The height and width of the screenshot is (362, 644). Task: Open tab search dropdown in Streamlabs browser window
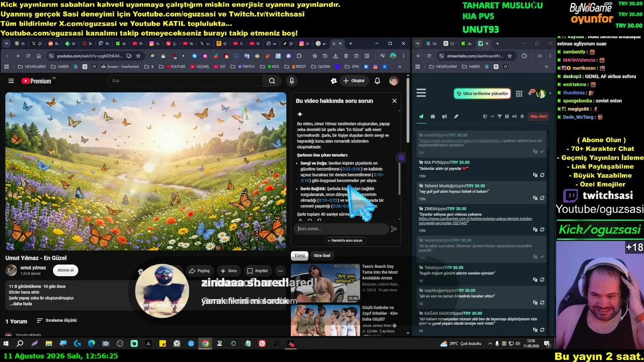[418, 44]
